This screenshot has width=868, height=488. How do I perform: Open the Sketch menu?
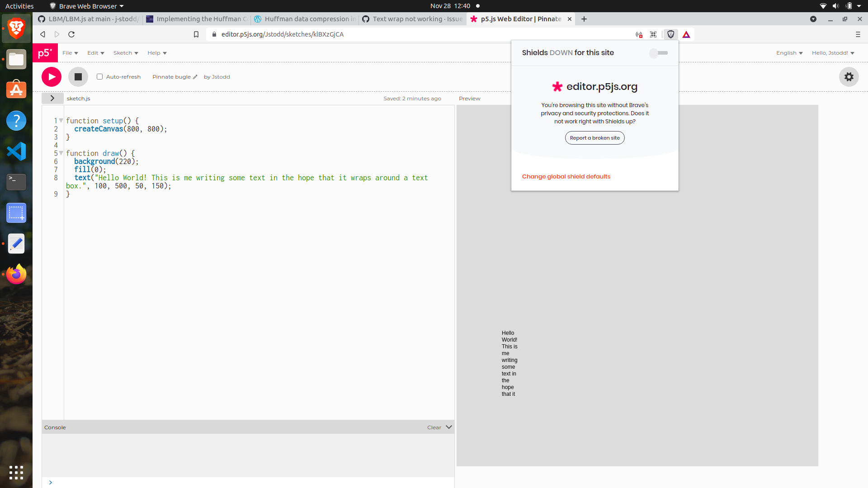[125, 53]
